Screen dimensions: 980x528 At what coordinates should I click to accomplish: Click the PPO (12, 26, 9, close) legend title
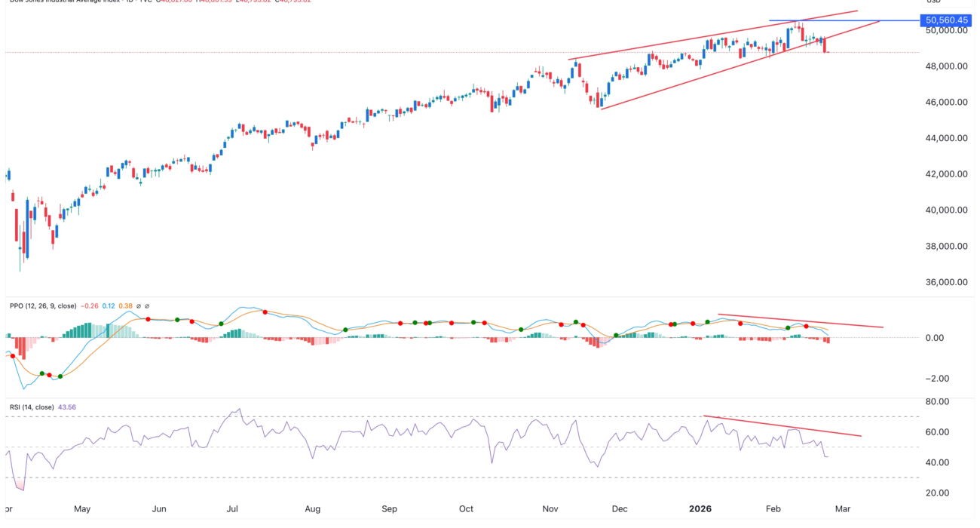point(44,306)
